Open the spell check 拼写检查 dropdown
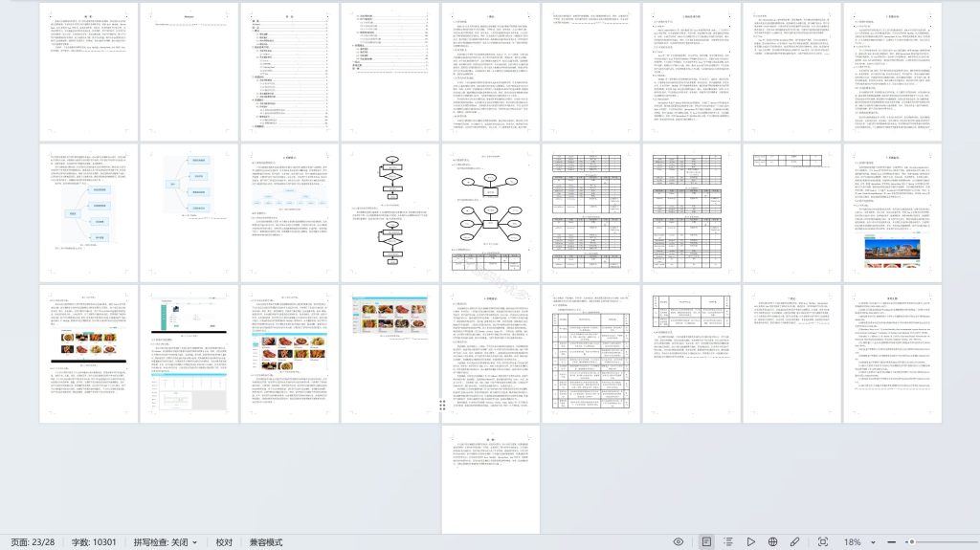 tap(165, 542)
